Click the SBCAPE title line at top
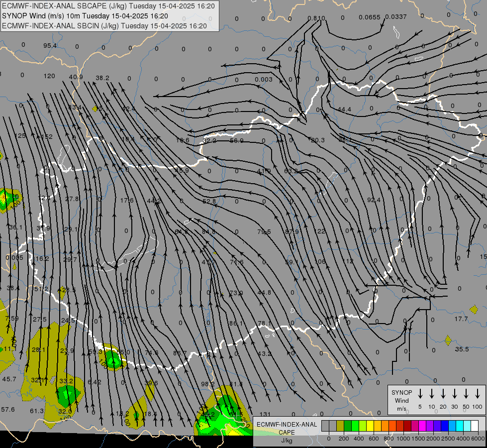Viewport: 487px width, 448px height. click(108, 6)
